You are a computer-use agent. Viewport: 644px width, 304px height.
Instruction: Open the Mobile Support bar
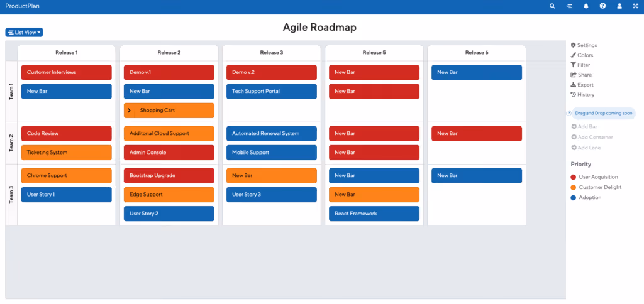coord(272,152)
